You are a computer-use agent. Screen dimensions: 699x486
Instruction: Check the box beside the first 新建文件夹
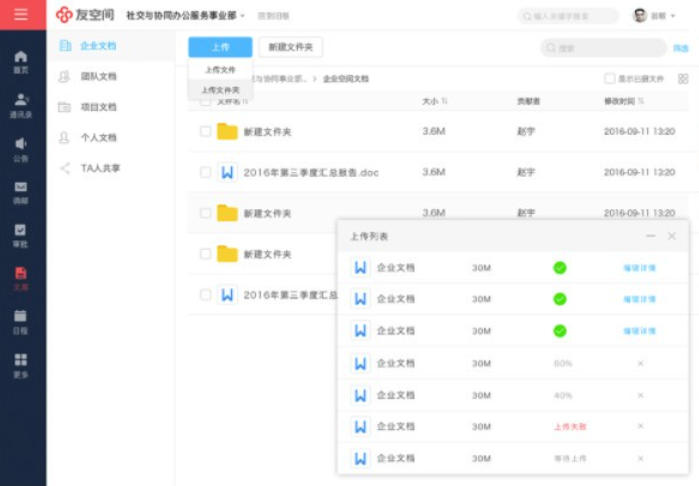[x=205, y=131]
